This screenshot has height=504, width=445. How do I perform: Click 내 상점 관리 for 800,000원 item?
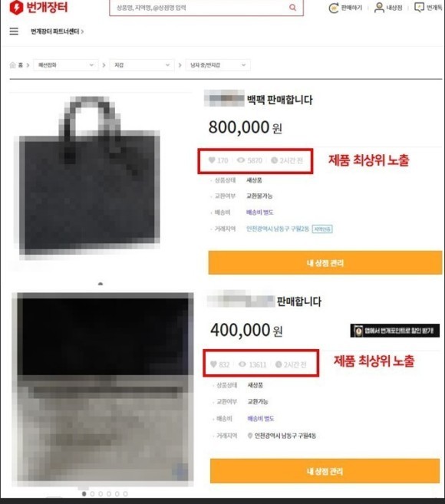pos(325,263)
